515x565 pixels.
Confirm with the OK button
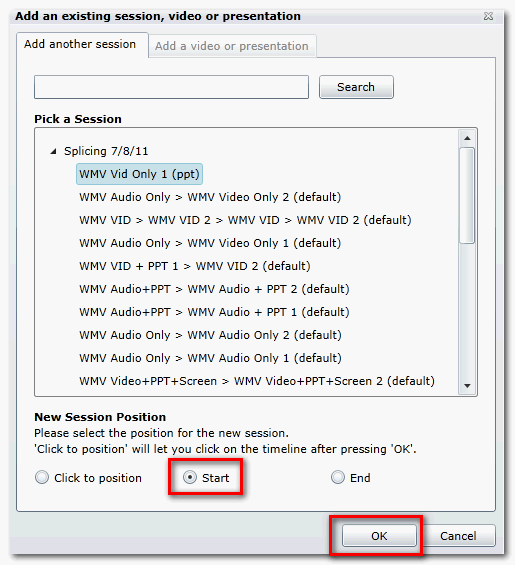[379, 536]
